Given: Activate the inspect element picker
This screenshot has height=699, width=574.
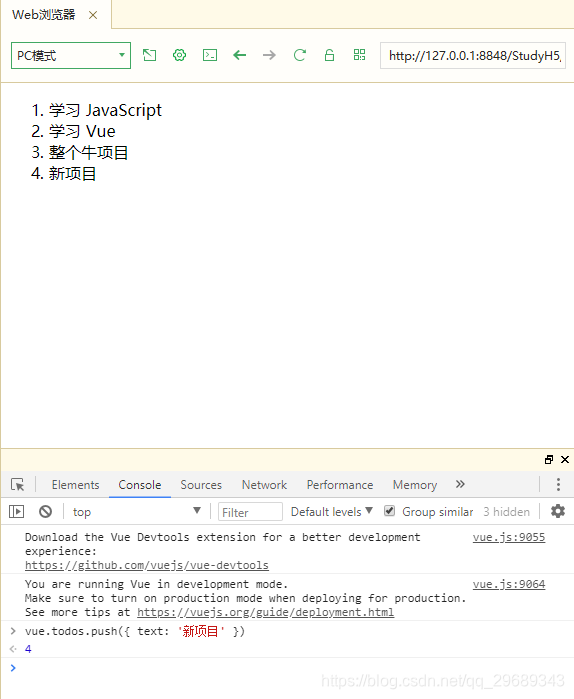Looking at the screenshot, I should pyautogui.click(x=18, y=485).
